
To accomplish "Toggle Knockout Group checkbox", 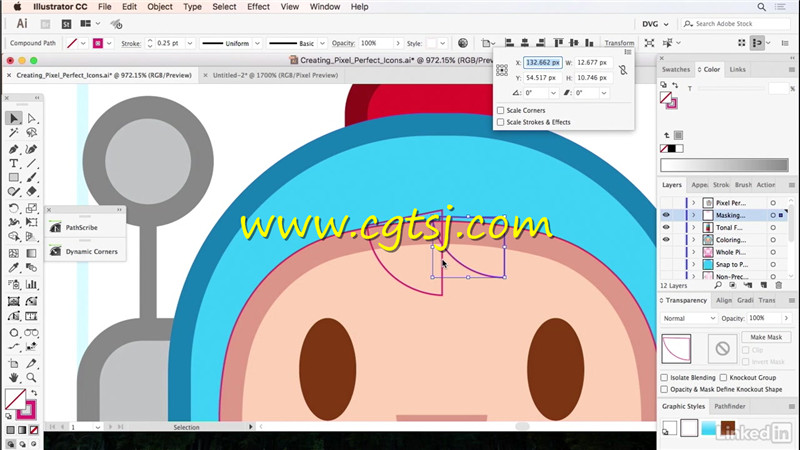I will [723, 378].
